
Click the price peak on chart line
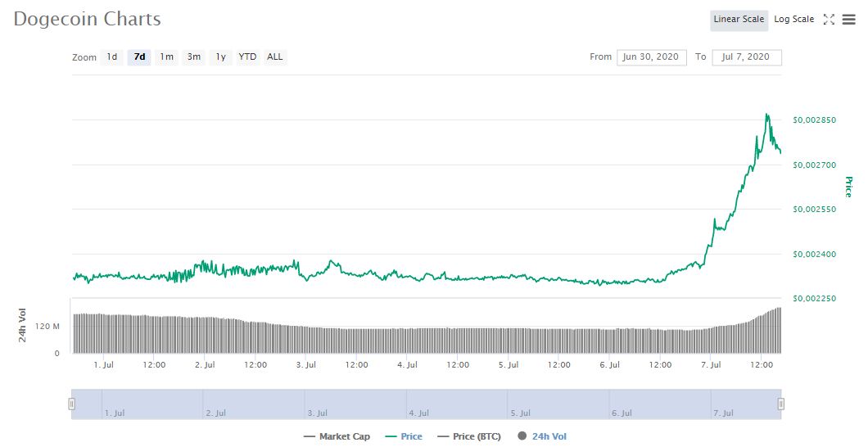(766, 115)
